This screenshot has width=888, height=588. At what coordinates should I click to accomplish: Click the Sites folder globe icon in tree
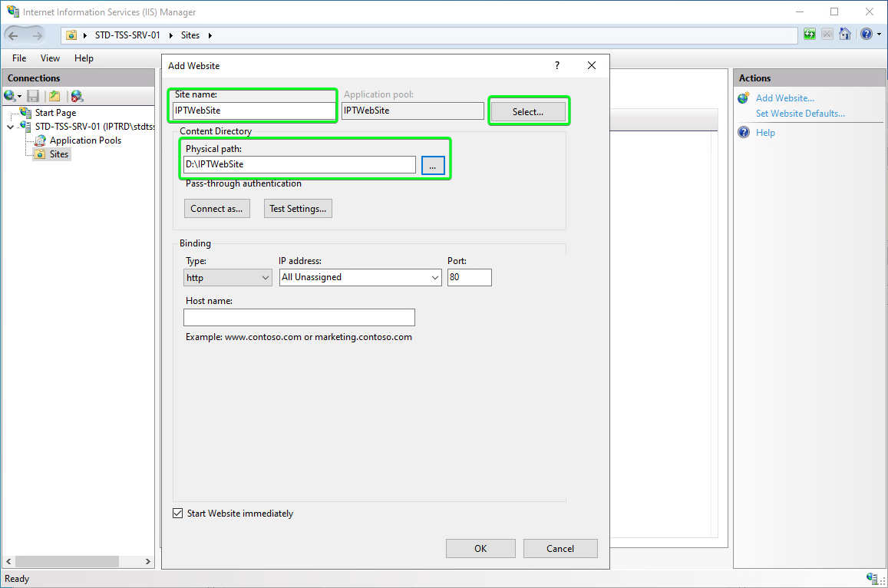click(41, 154)
